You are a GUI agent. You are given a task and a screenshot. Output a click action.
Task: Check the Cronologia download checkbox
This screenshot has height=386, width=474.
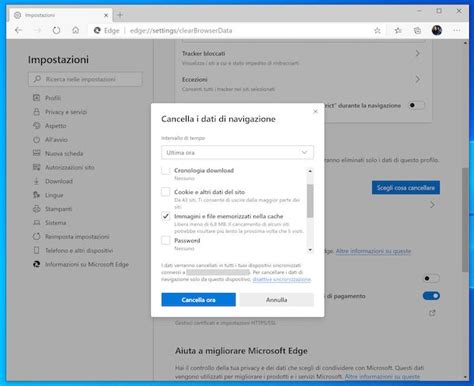coord(166,170)
